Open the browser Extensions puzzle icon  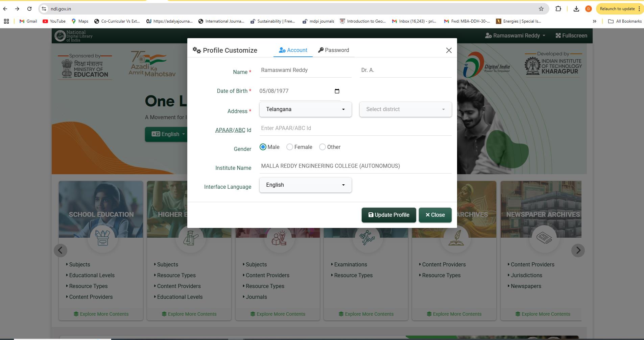pos(558,9)
